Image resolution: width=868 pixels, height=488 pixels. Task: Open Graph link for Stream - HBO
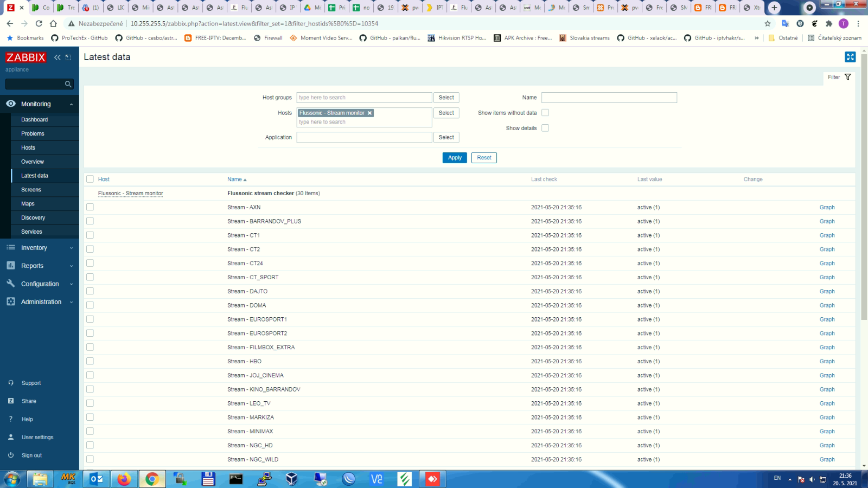tap(827, 362)
